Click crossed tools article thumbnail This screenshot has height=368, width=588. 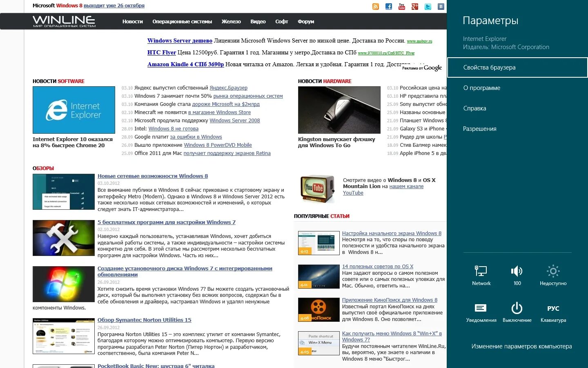pos(64,238)
